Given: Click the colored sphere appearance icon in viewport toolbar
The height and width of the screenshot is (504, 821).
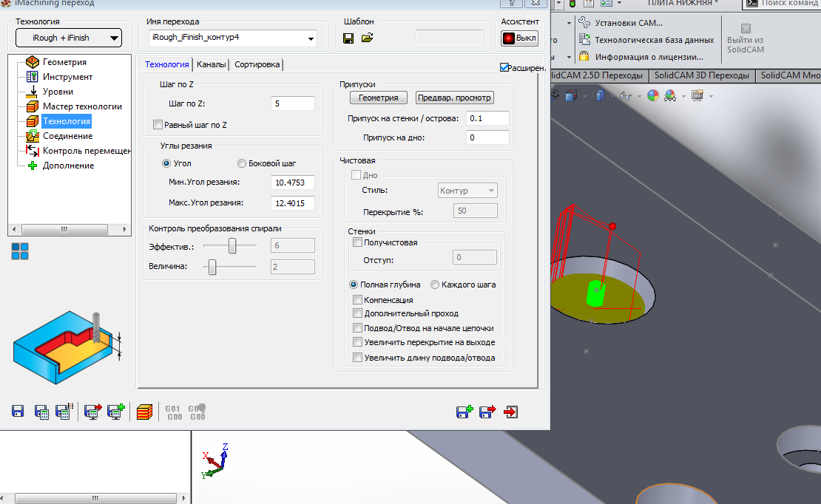Looking at the screenshot, I should tap(653, 95).
